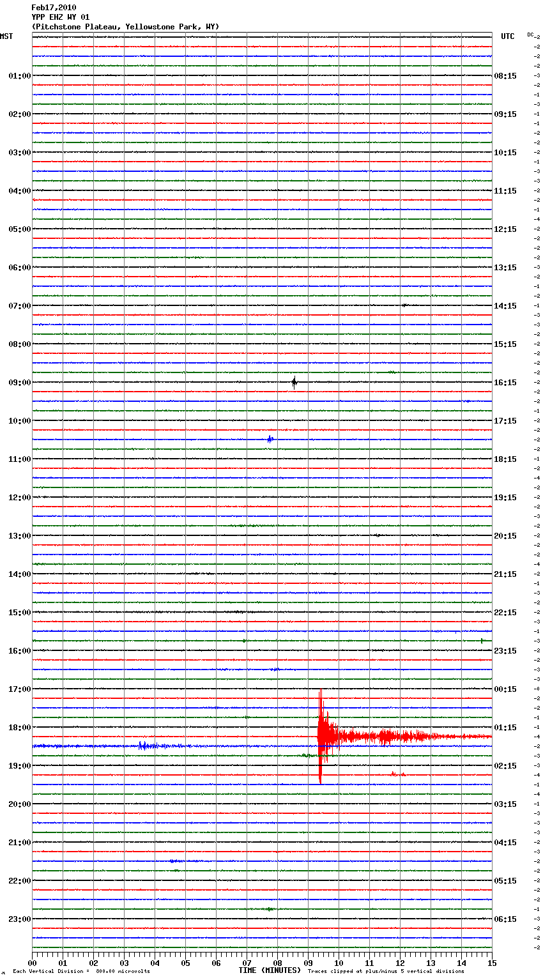Click the '23:15' UTC time label
Viewport: 543px width, 980px height.
tap(505, 651)
